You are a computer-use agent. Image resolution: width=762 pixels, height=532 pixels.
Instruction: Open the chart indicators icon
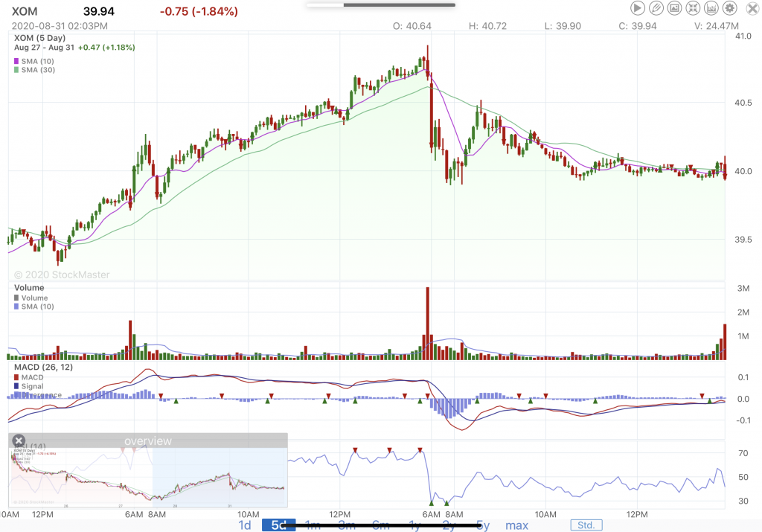711,9
